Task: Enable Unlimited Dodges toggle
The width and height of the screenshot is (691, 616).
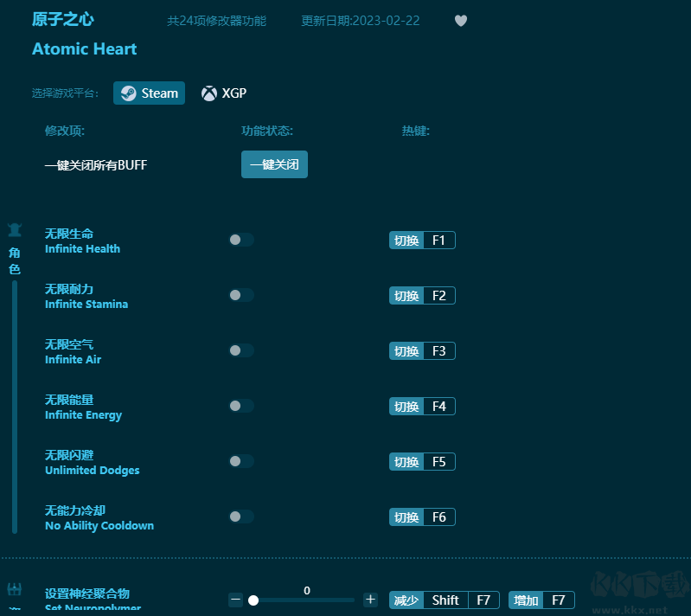Action: pos(241,461)
